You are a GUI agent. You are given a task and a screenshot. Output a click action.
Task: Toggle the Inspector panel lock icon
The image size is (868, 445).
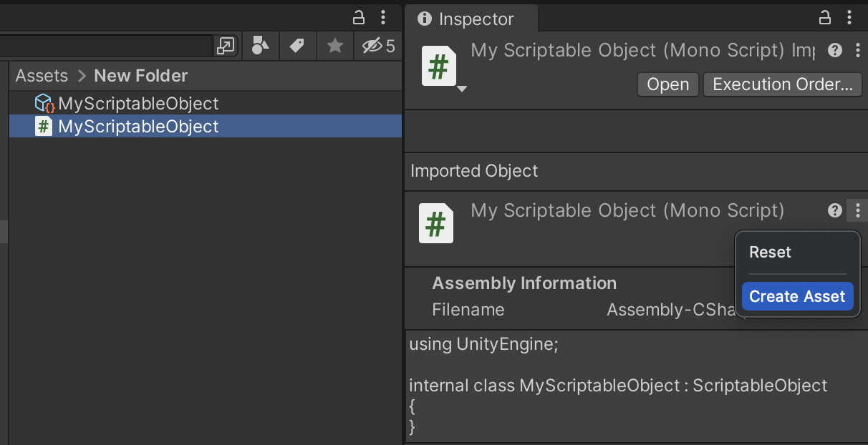tap(825, 17)
